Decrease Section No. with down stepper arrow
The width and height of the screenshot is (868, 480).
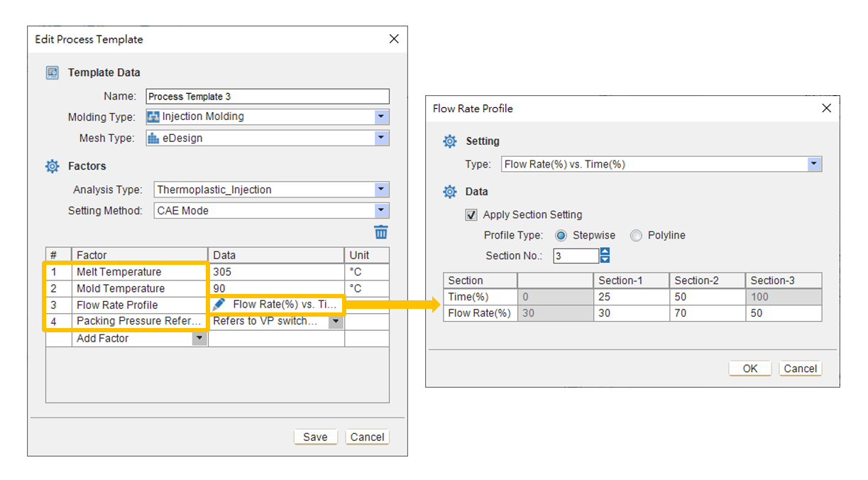pos(605,259)
